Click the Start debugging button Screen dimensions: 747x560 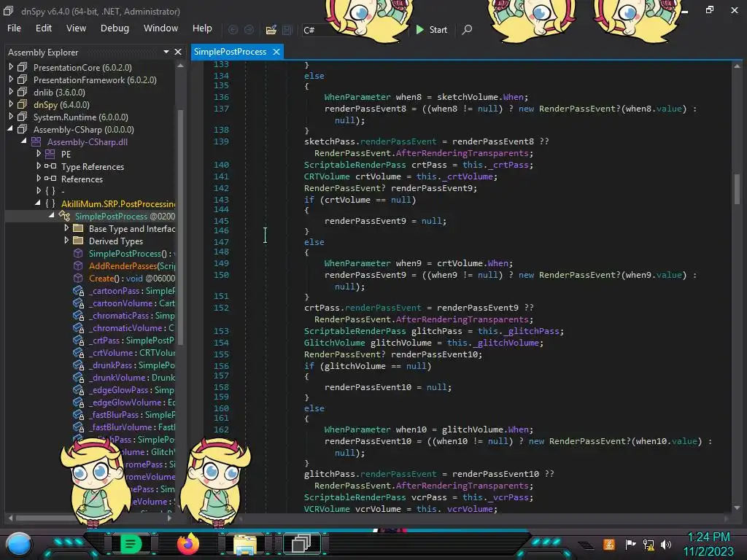pos(432,29)
